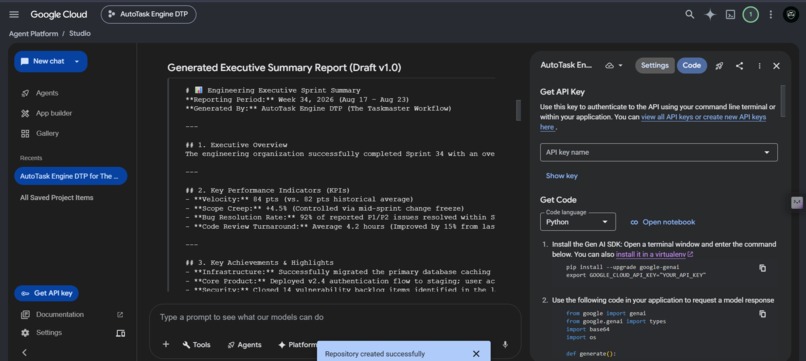Activate the Cloud Shell terminal icon
The width and height of the screenshot is (806, 361).
coord(730,14)
